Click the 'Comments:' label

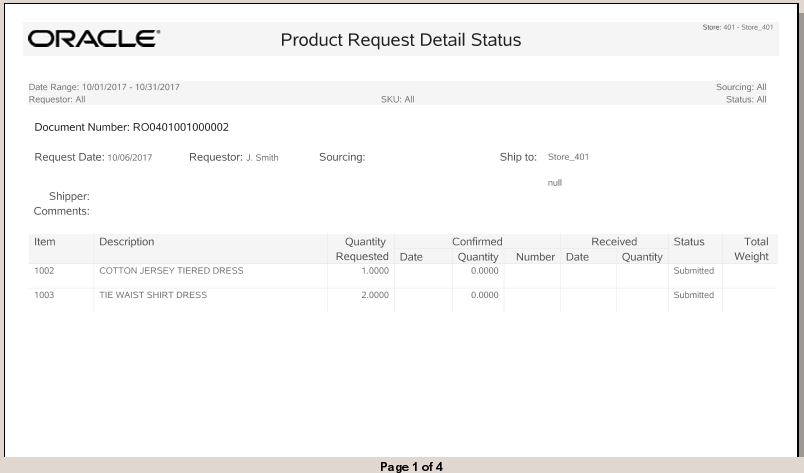(x=62, y=211)
